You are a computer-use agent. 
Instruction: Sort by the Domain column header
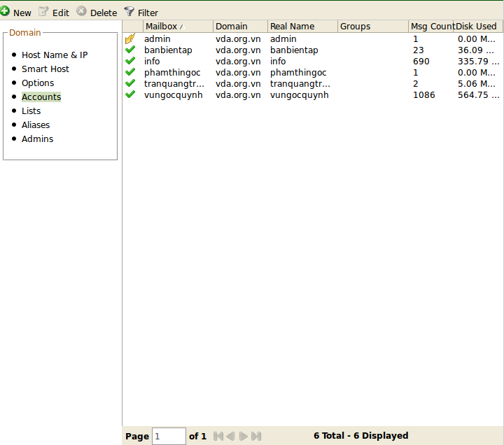point(240,27)
